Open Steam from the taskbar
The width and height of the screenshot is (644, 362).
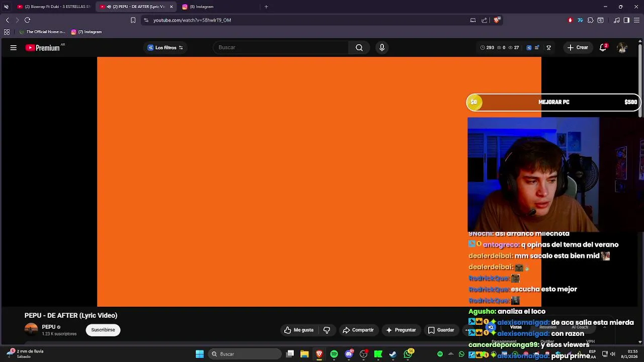(393, 354)
